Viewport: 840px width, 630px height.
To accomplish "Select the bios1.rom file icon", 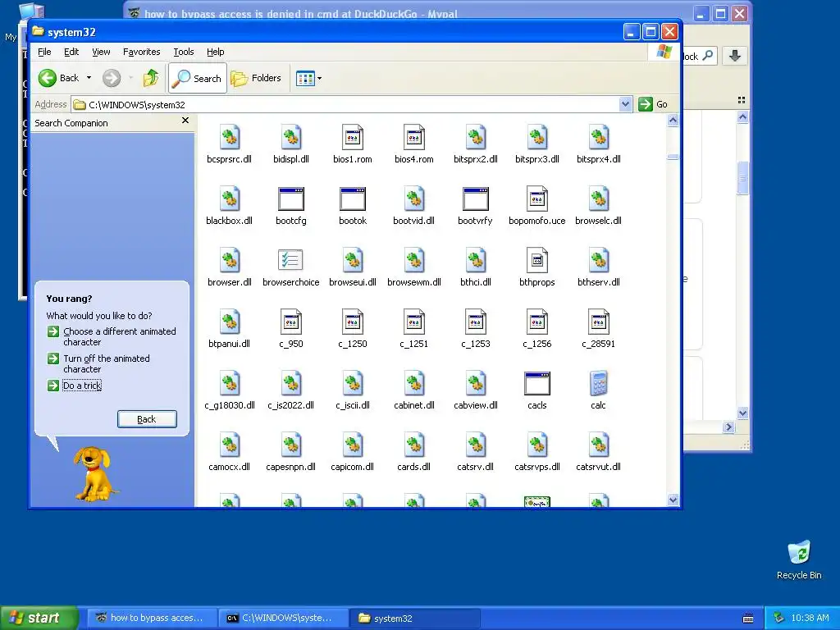I will [353, 137].
